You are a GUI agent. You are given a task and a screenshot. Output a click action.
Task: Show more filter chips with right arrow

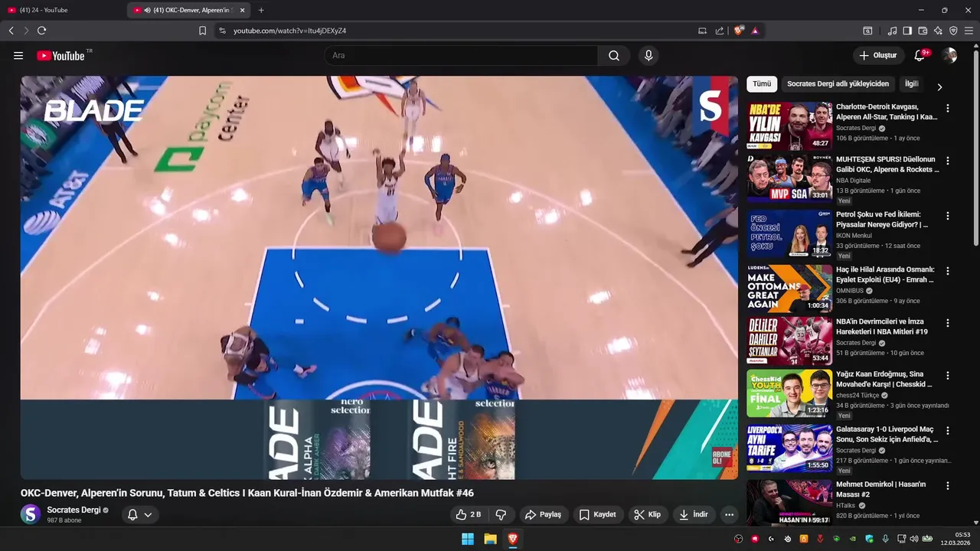[x=939, y=86]
